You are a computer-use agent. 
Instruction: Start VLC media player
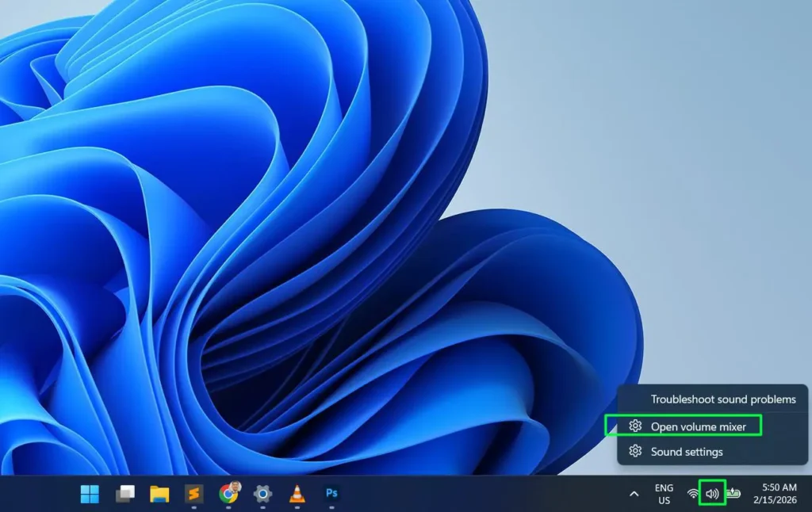point(297,494)
